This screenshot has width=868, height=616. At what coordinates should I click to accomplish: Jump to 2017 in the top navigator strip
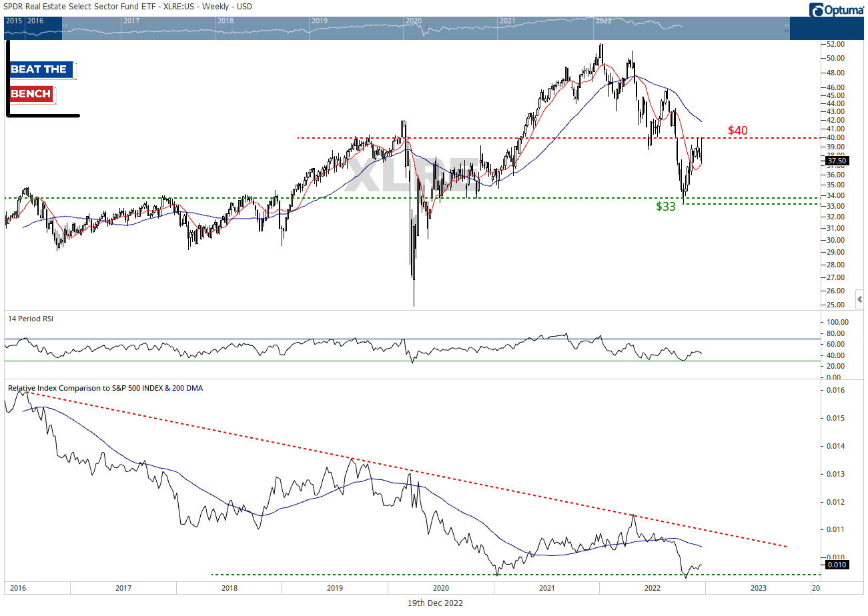pos(131,21)
